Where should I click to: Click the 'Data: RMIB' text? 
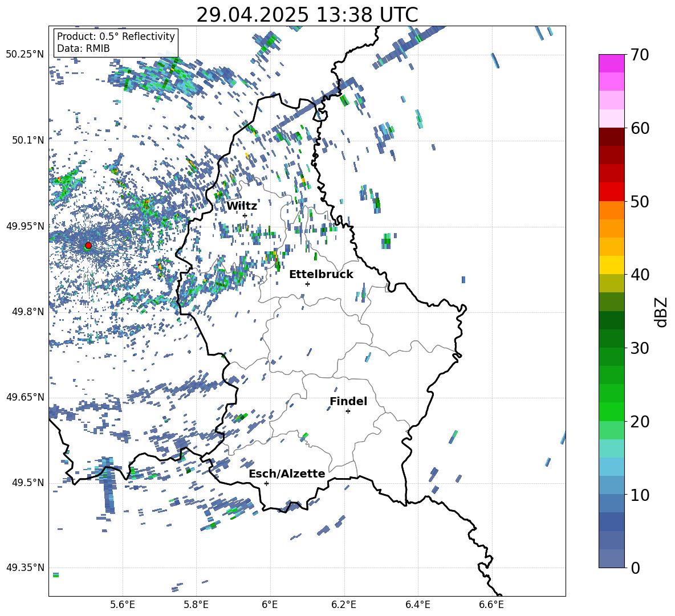(x=83, y=48)
